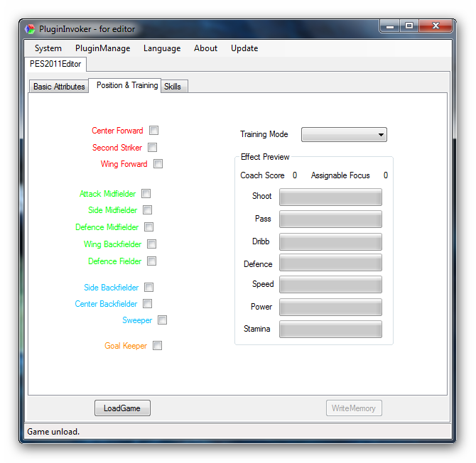
Task: Click the Pass progress bar
Action: (x=330, y=219)
